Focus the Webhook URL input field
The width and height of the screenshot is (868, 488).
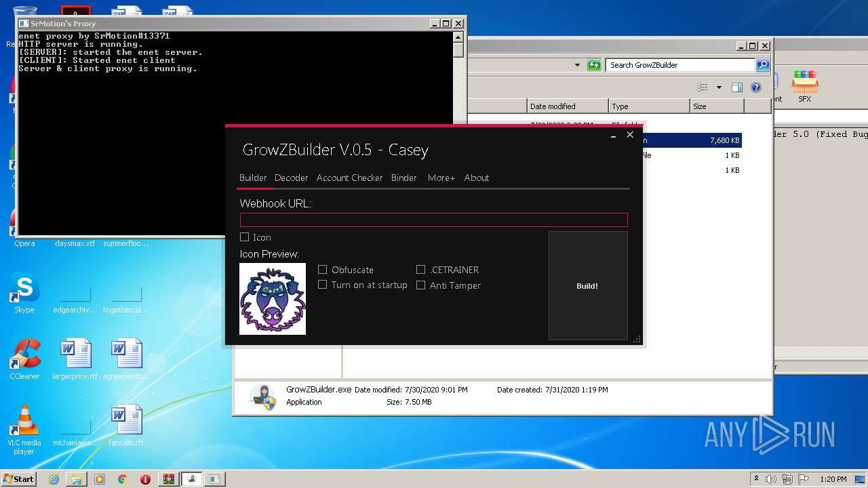tap(434, 220)
